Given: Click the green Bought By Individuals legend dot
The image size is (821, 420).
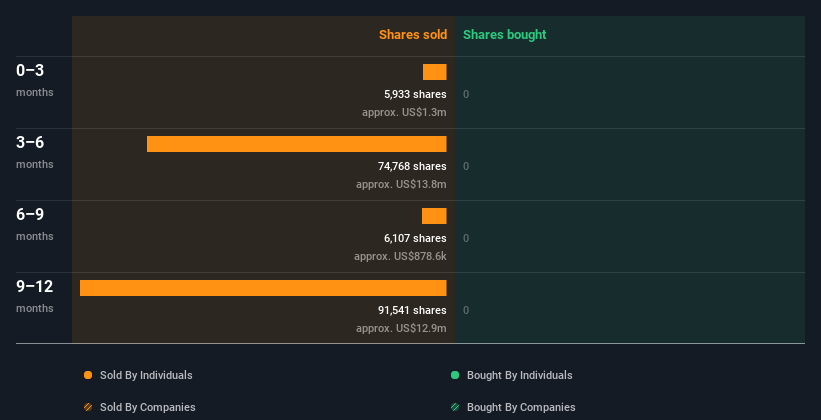Looking at the screenshot, I should [x=455, y=375].
